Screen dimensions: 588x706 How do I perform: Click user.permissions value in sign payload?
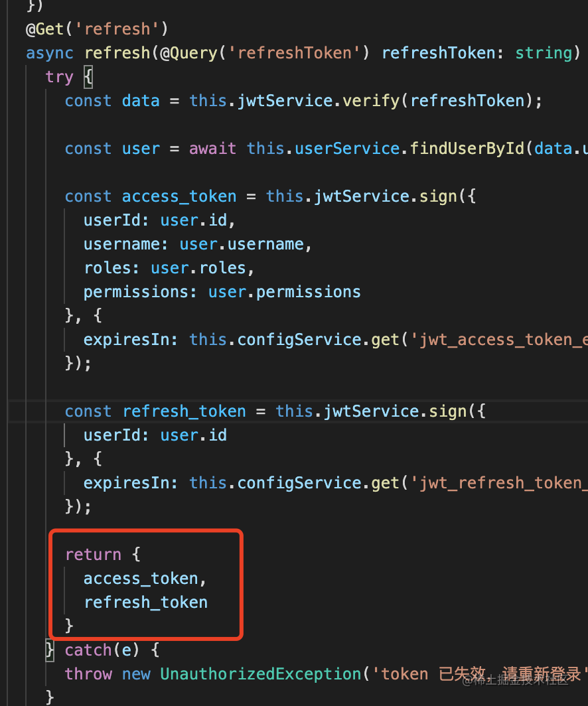(284, 292)
